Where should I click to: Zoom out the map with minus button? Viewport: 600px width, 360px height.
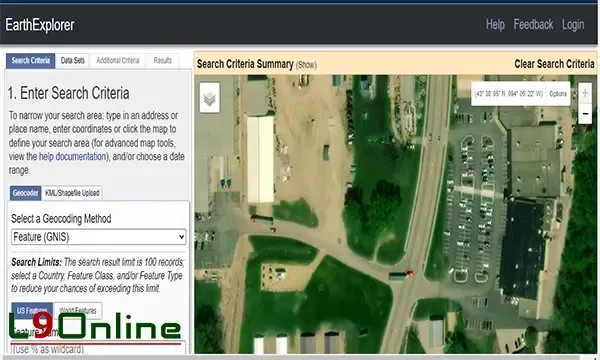[x=585, y=114]
